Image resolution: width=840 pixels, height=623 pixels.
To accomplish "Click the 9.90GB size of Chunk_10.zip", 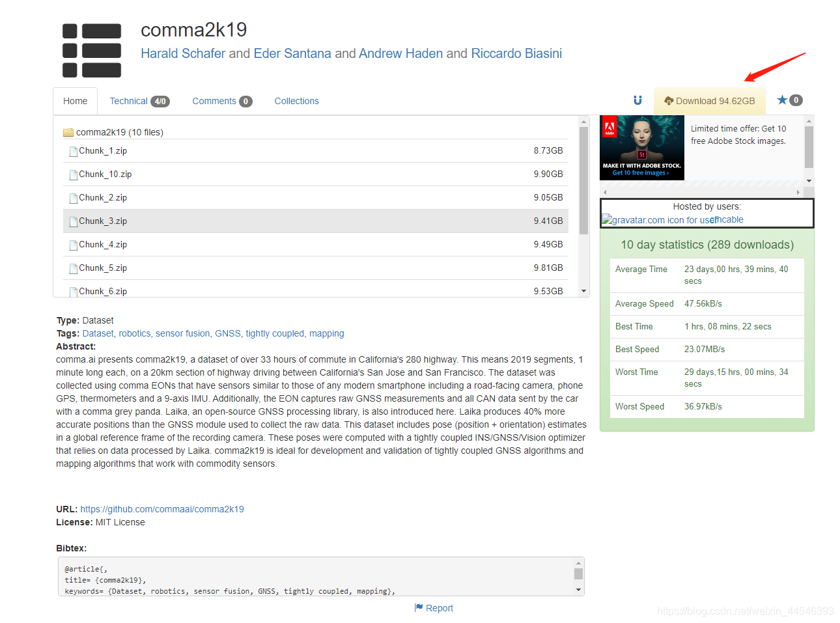I will [548, 174].
